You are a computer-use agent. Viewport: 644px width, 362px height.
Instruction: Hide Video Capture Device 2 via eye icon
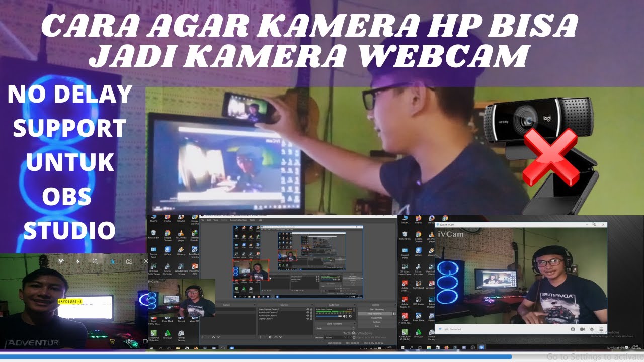click(x=308, y=309)
